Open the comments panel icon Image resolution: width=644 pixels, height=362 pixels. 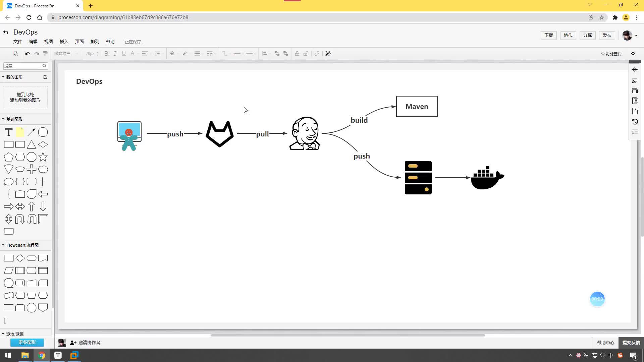point(635,132)
